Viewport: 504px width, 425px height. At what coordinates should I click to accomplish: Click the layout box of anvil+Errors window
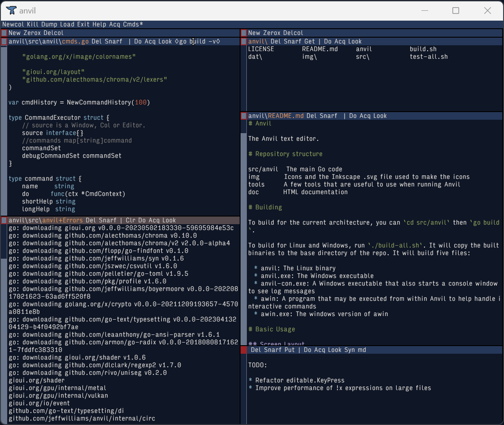4,220
